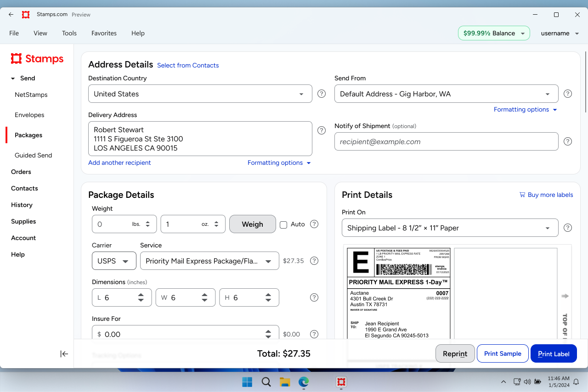
Task: Open the Shipping Label paper size dropdown
Action: [450, 228]
